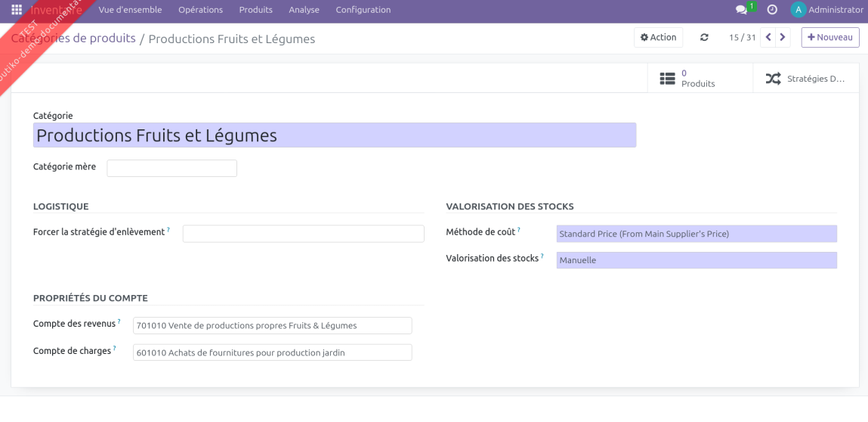Click the clock activities icon
Screen dimensions: 868x422
tap(772, 10)
